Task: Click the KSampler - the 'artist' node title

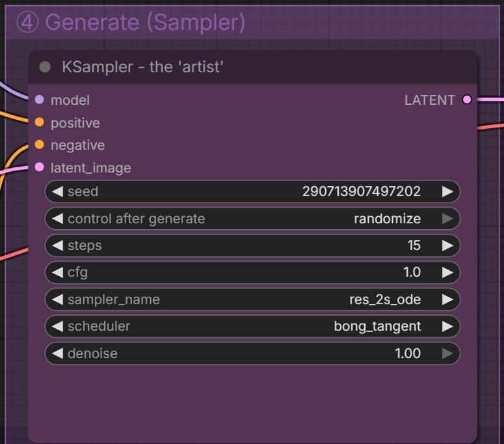Action: [142, 67]
